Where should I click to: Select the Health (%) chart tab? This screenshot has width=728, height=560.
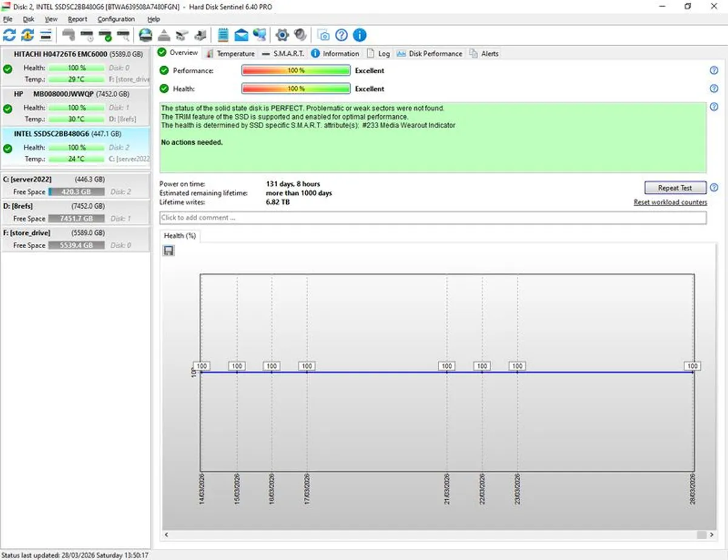pos(180,235)
